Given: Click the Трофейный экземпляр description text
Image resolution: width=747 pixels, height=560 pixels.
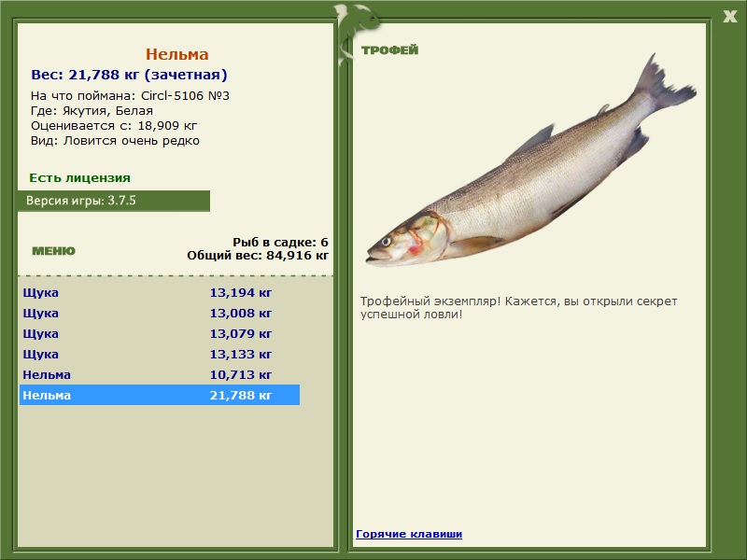Looking at the screenshot, I should click(x=518, y=308).
